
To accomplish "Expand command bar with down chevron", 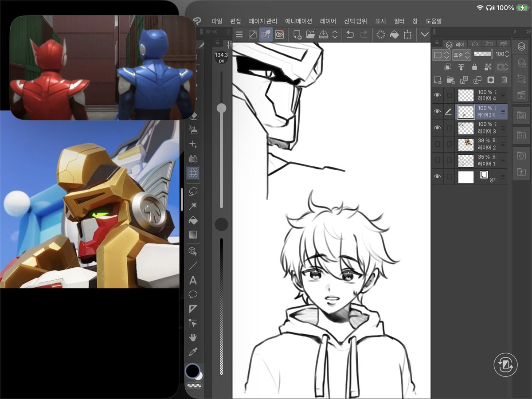I will pos(425,35).
